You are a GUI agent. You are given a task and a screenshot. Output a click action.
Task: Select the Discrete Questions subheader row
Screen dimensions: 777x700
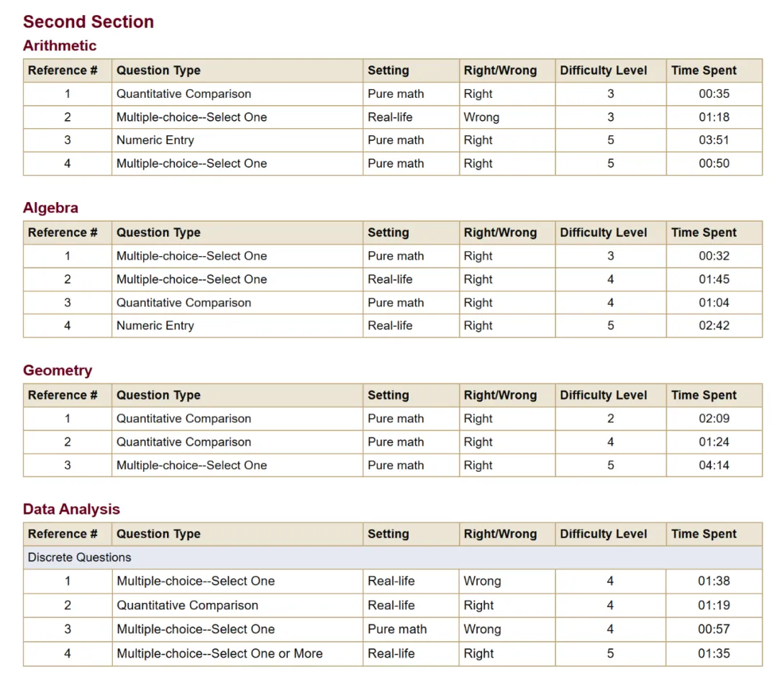click(79, 558)
